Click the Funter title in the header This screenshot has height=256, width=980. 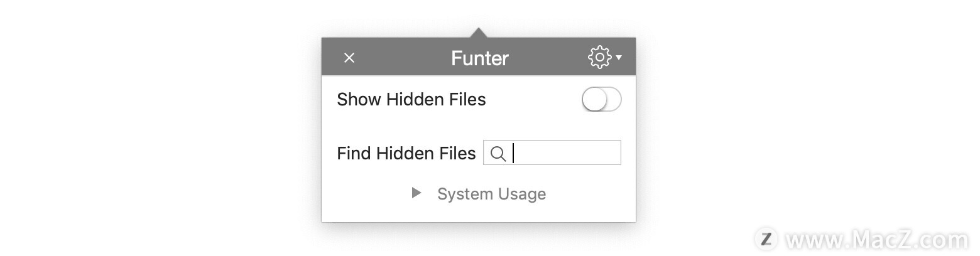[x=479, y=58]
